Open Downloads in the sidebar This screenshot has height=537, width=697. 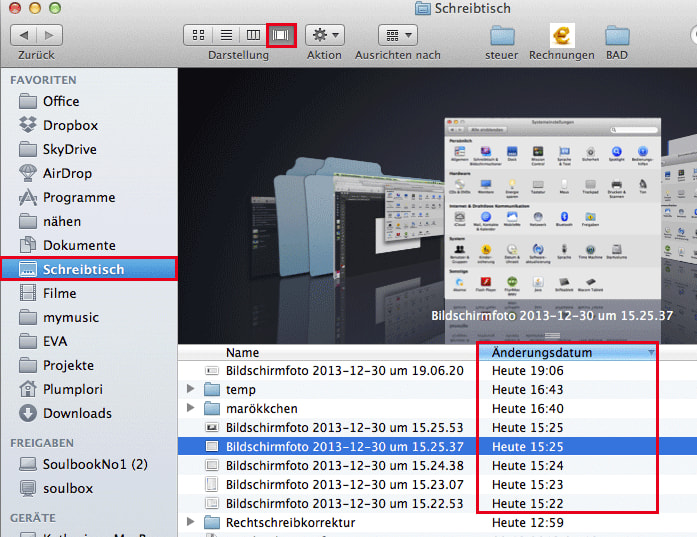click(89, 413)
